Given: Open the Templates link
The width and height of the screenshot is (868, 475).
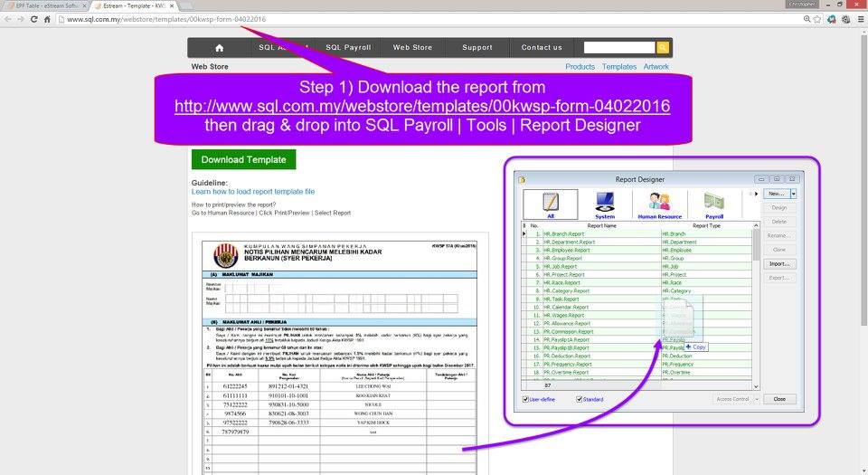Looking at the screenshot, I should (x=618, y=66).
